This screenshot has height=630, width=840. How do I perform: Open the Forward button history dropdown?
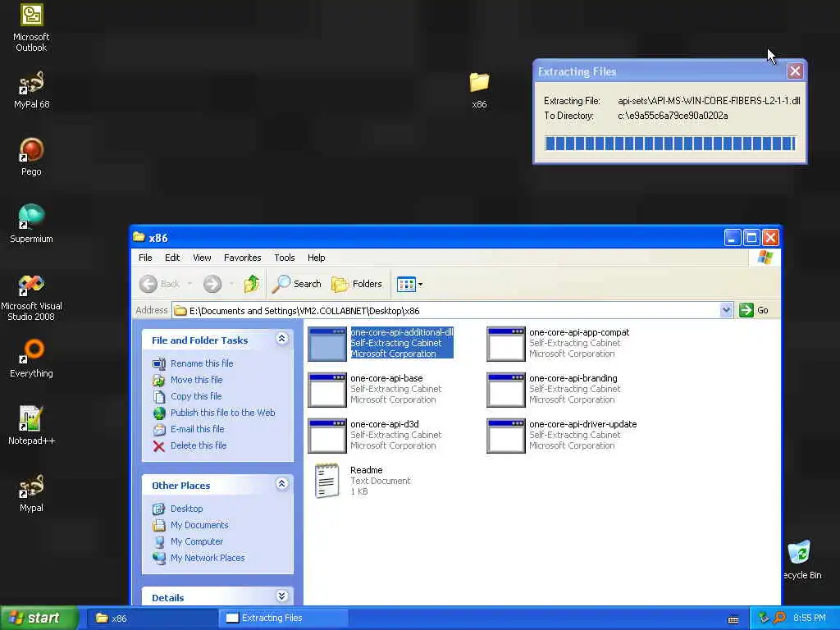(x=231, y=284)
